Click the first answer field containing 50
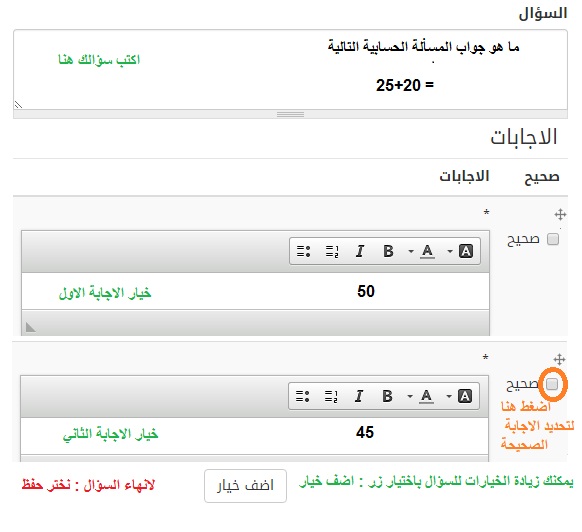This screenshot has height=532, width=582. pyautogui.click(x=255, y=291)
